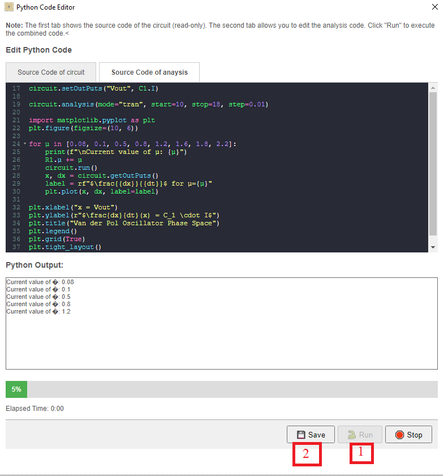Click the red stop circle icon

click(x=399, y=435)
